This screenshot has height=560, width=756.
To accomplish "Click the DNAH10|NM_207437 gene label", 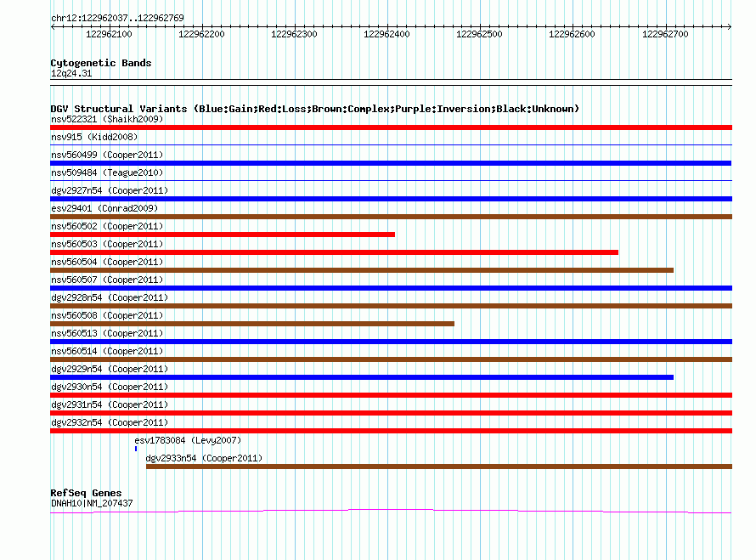I will [92, 503].
